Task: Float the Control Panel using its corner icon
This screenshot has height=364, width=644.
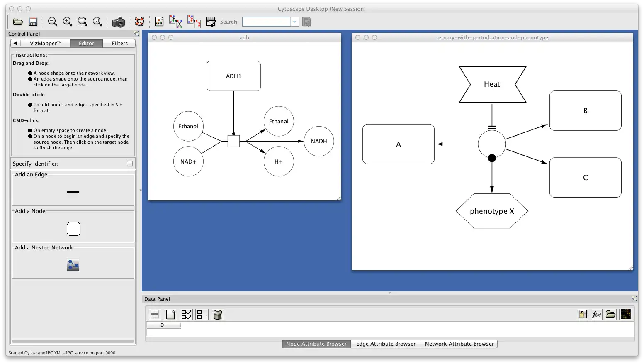Action: (136, 34)
